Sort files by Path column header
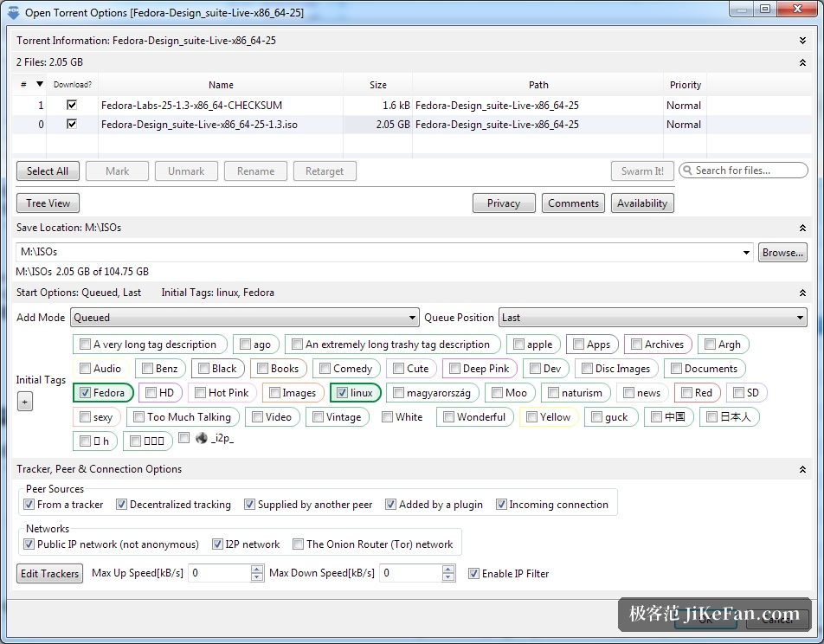 [x=538, y=85]
